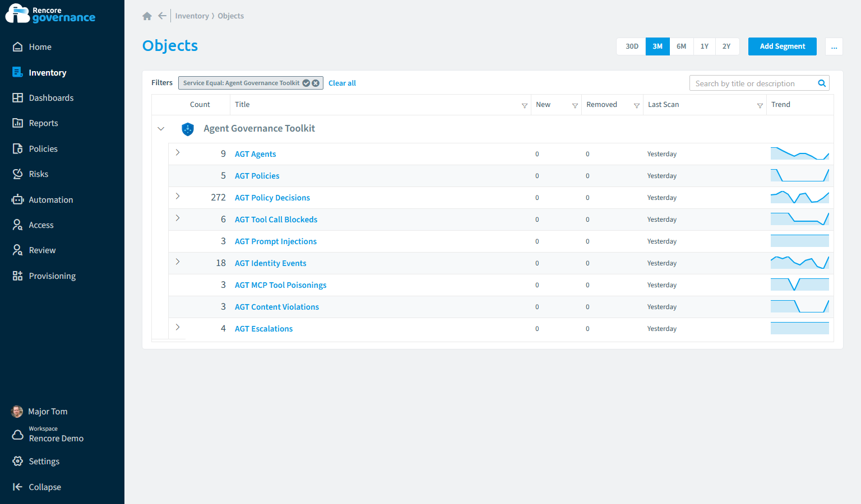Click the Inventory breadcrumb link
This screenshot has height=504, width=861.
click(192, 16)
